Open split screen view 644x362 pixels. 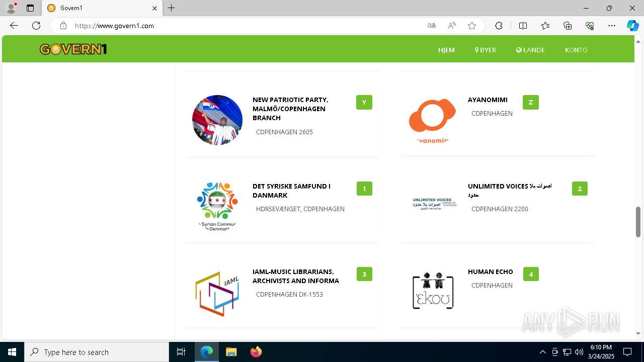pyautogui.click(x=523, y=26)
